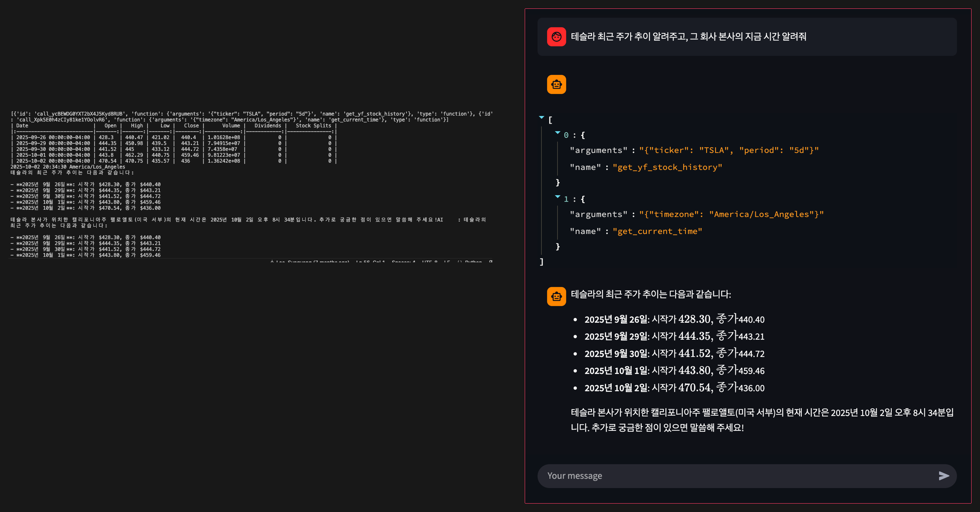Collapse the root JSON array

pos(542,118)
